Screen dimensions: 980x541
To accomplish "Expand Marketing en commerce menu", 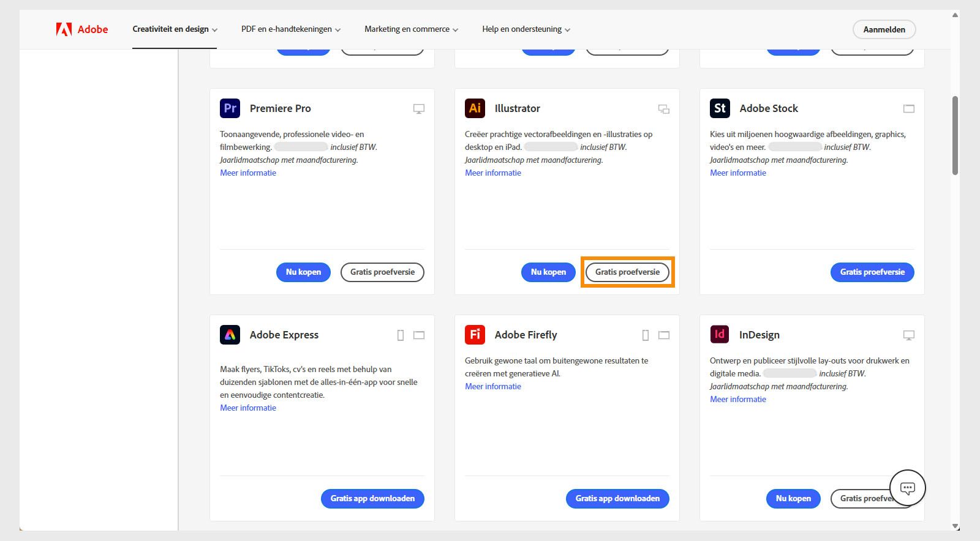I will [x=411, y=29].
